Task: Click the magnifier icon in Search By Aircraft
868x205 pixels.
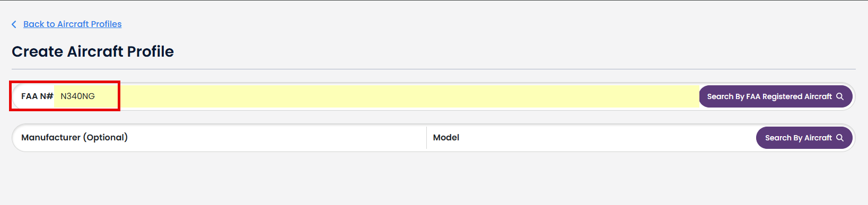Action: click(840, 138)
